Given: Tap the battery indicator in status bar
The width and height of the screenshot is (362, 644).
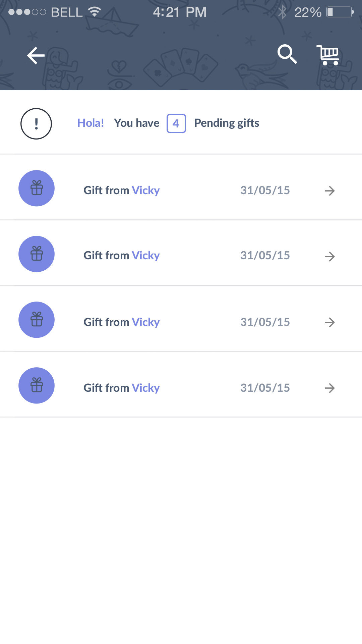Looking at the screenshot, I should coord(340,12).
